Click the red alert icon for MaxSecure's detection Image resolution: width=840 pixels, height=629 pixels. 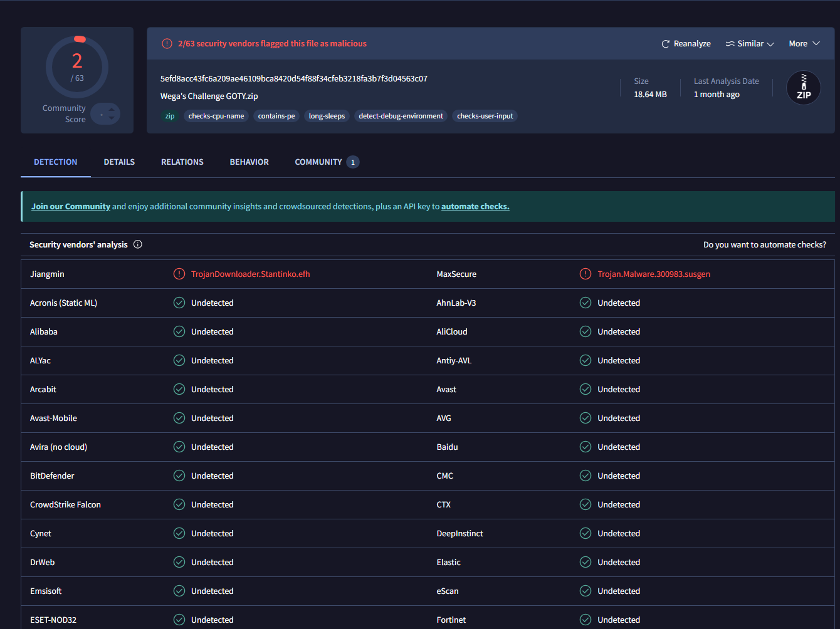[x=585, y=274]
